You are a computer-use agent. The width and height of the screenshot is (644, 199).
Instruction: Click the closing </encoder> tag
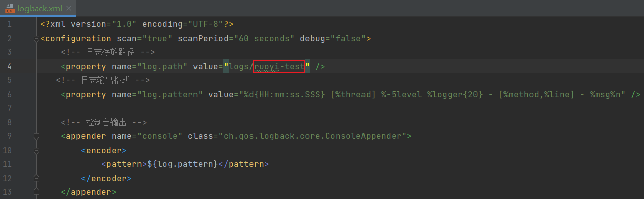(x=106, y=178)
